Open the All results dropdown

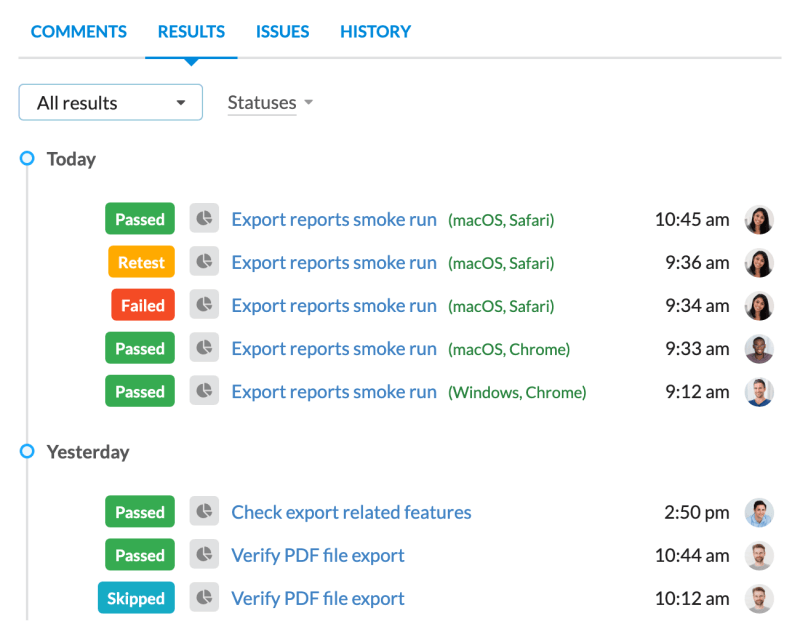pyautogui.click(x=110, y=103)
